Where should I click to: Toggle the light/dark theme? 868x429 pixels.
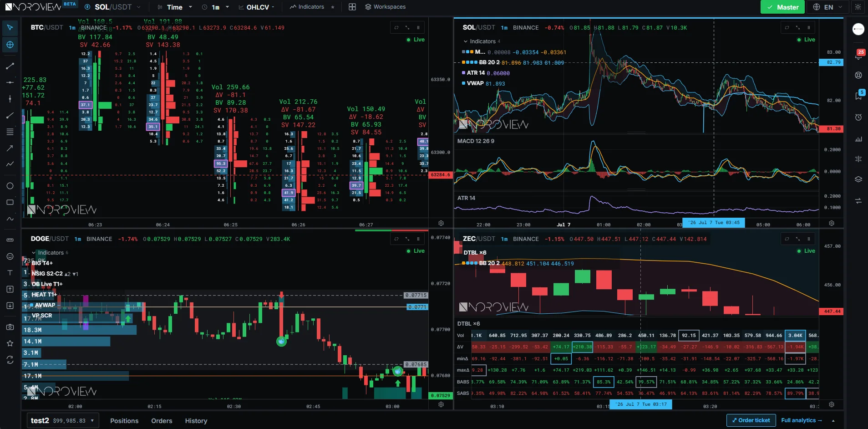tap(858, 7)
